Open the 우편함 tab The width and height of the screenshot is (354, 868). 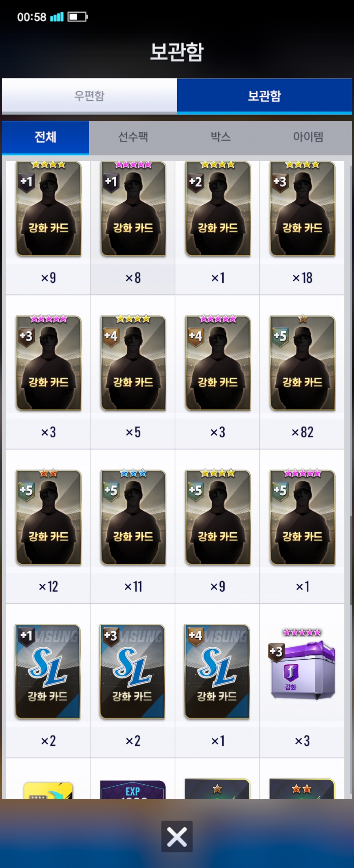(x=89, y=96)
